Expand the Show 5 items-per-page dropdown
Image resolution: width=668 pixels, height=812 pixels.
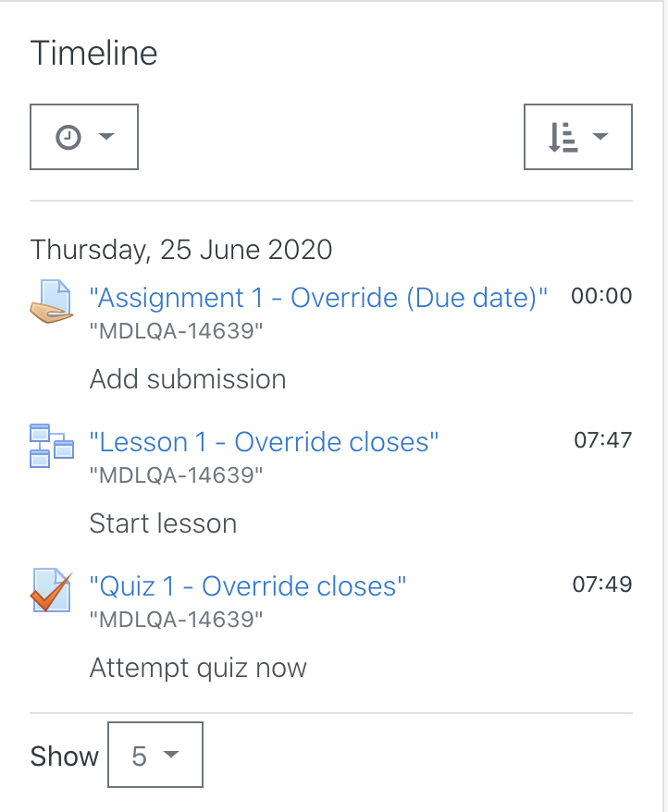(155, 755)
